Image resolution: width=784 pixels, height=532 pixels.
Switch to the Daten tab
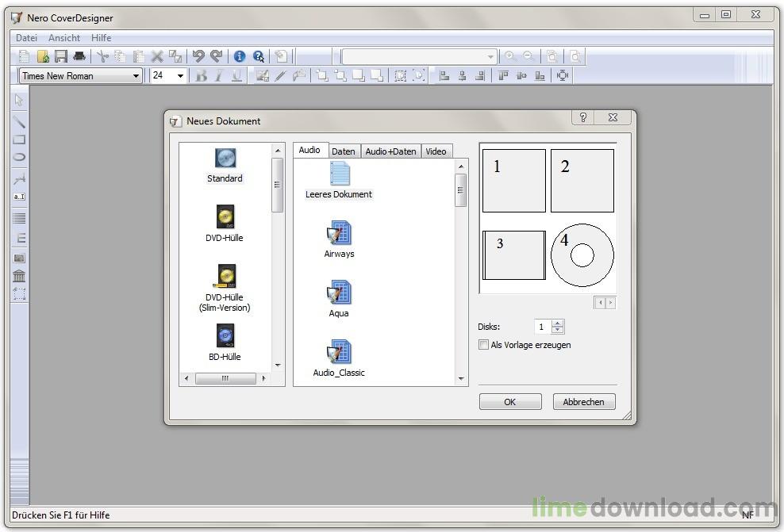tap(343, 151)
